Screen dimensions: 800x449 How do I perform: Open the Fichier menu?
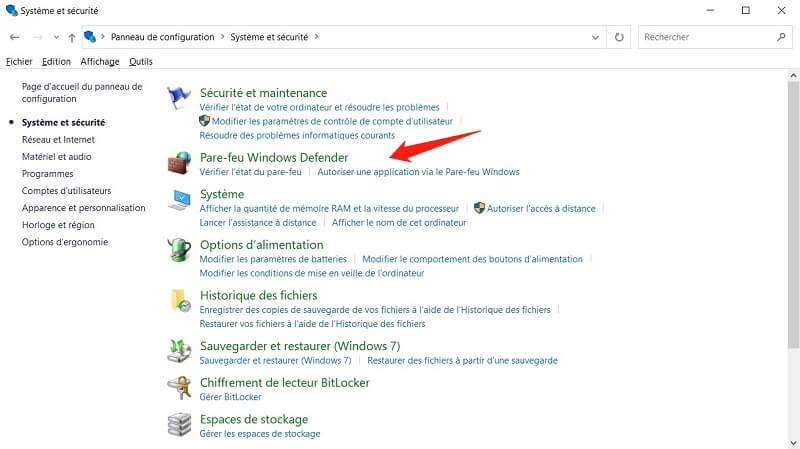pyautogui.click(x=19, y=61)
